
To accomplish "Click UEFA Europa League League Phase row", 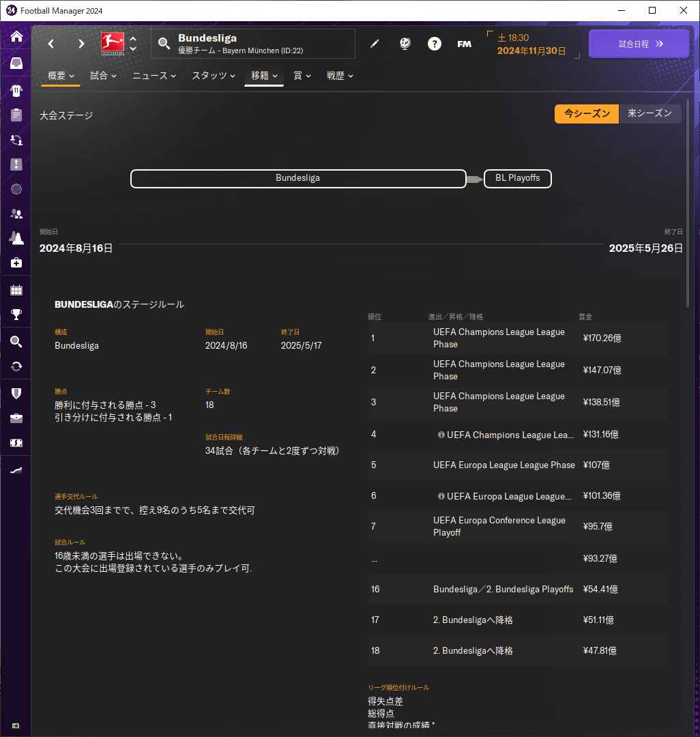I will [x=517, y=465].
